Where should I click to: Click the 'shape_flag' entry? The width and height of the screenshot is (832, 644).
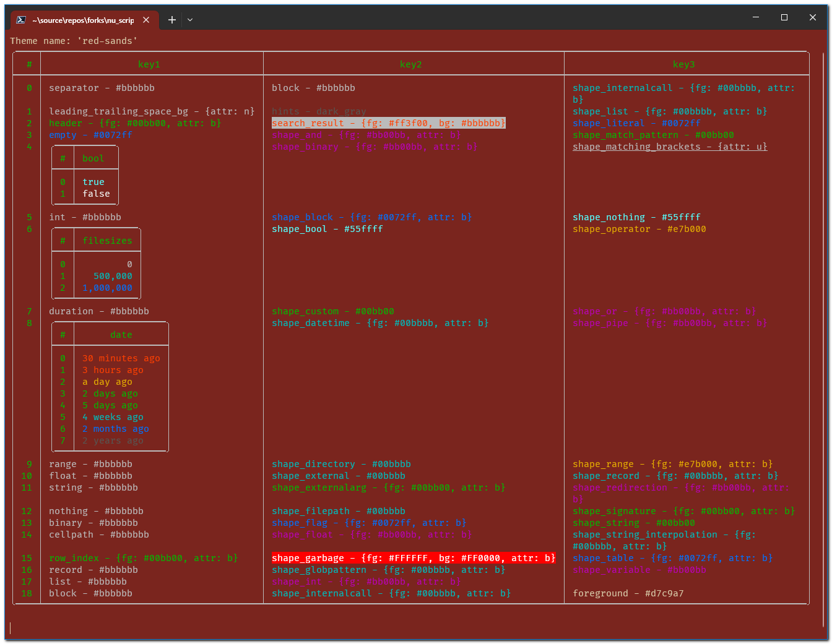[369, 523]
